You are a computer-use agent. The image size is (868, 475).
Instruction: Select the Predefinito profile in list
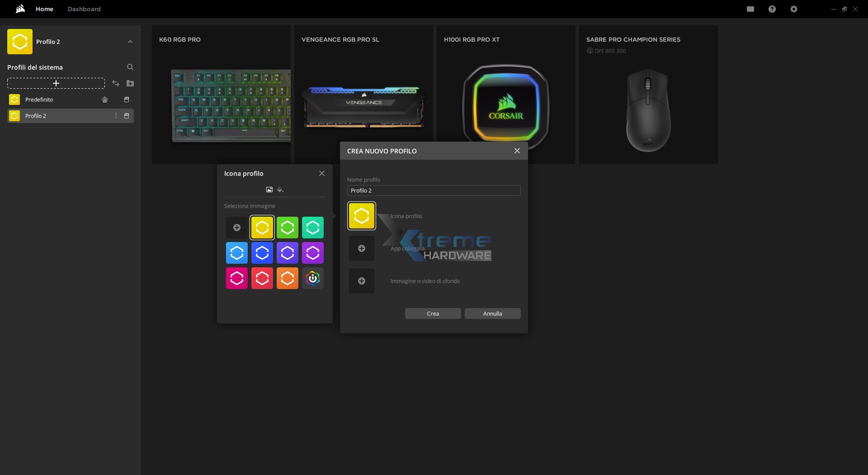[x=39, y=100]
